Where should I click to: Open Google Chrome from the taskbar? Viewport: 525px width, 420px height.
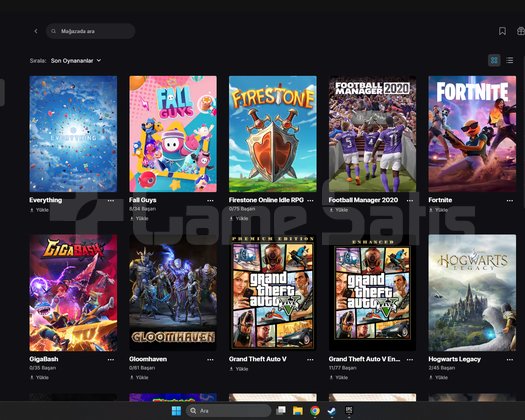(x=315, y=411)
